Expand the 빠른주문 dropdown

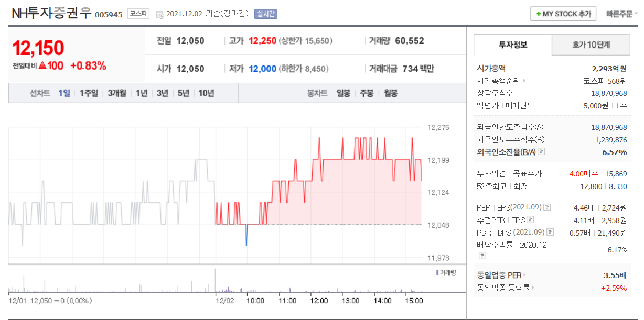click(x=621, y=14)
